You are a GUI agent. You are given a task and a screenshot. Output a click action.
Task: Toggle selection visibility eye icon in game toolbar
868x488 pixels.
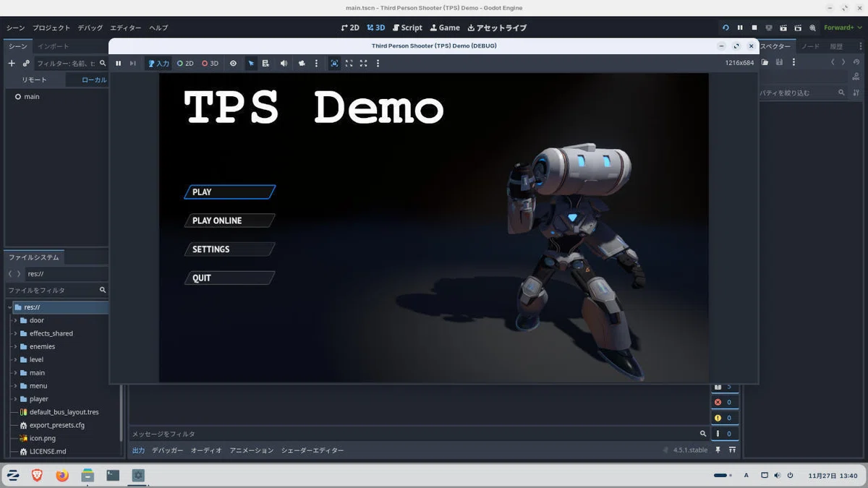pyautogui.click(x=233, y=64)
